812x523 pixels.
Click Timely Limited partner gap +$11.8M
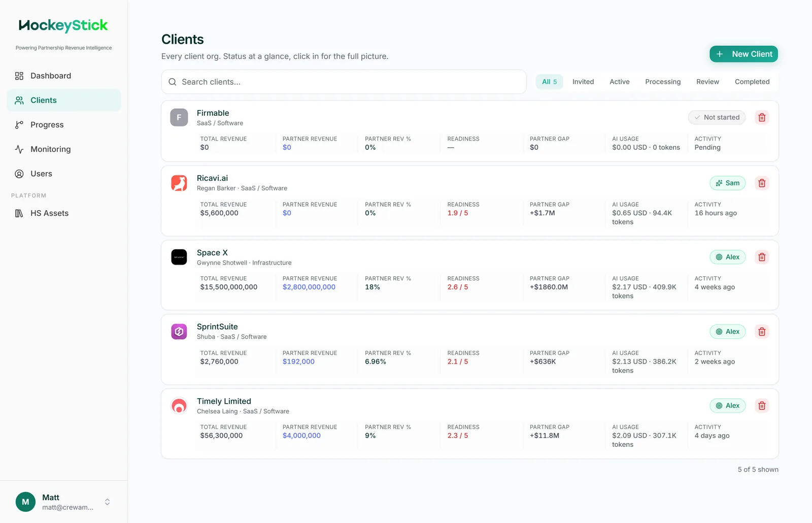(x=545, y=436)
